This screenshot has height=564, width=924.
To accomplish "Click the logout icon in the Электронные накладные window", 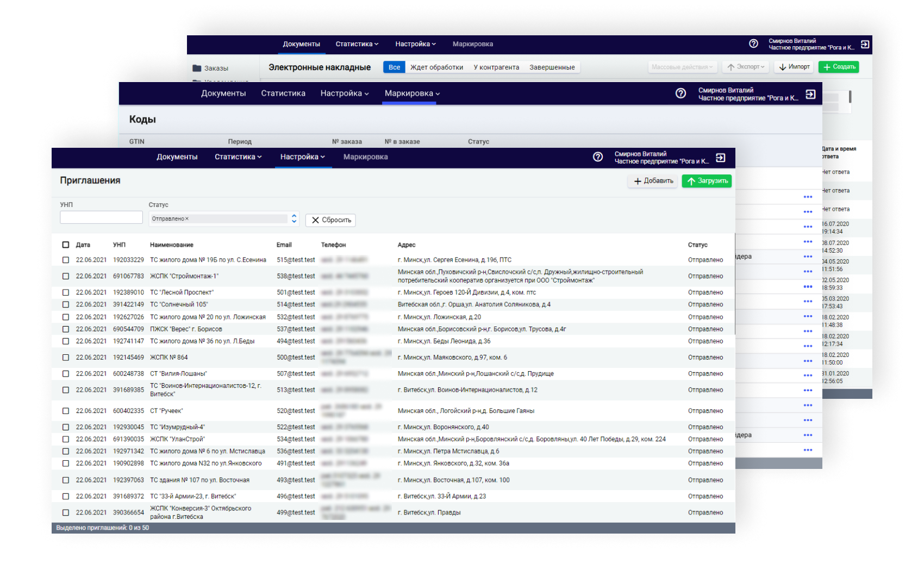I will pyautogui.click(x=865, y=44).
